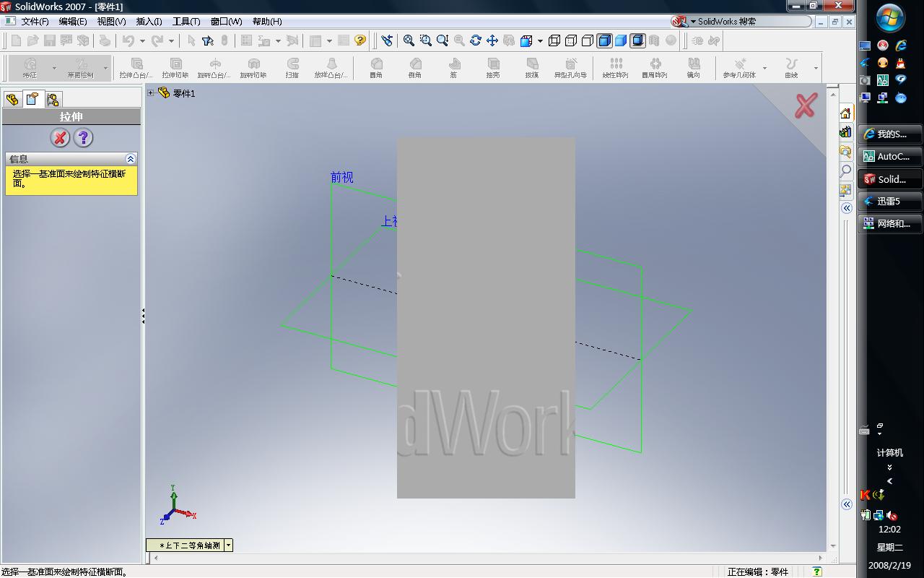Select the Linear Pattern (线性阵列) tool
The image size is (924, 578).
click(x=616, y=68)
